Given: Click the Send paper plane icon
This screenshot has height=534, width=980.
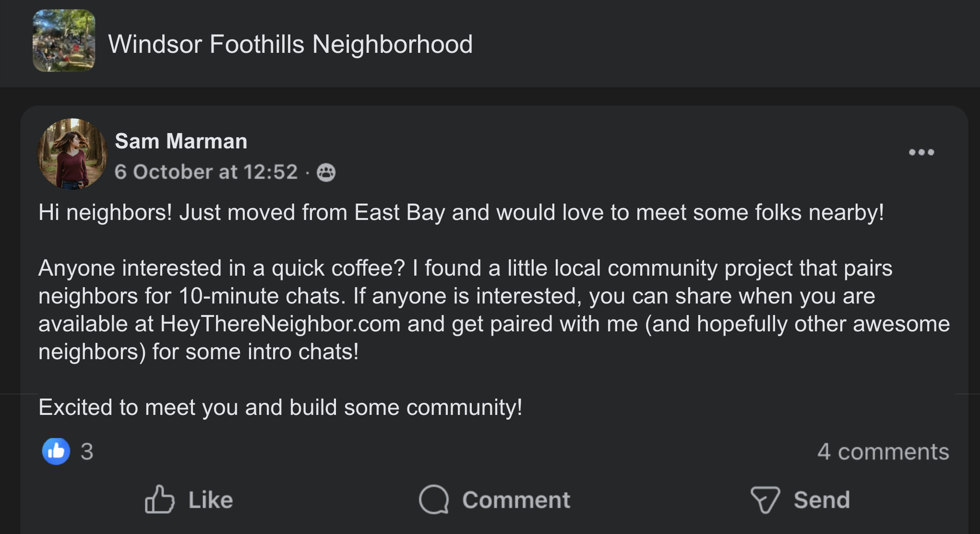Looking at the screenshot, I should pyautogui.click(x=766, y=499).
